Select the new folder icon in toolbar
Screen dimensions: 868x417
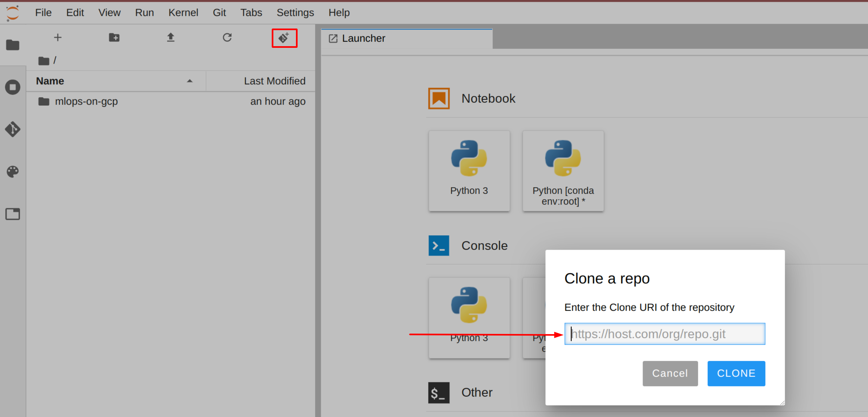[x=114, y=37]
